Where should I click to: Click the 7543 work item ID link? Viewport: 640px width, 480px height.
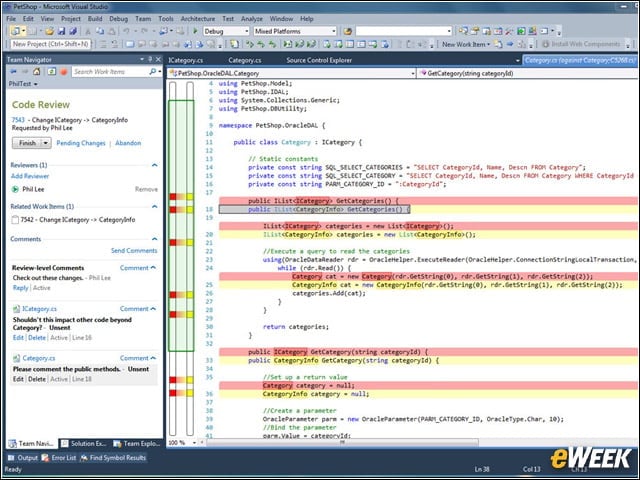[x=18, y=120]
